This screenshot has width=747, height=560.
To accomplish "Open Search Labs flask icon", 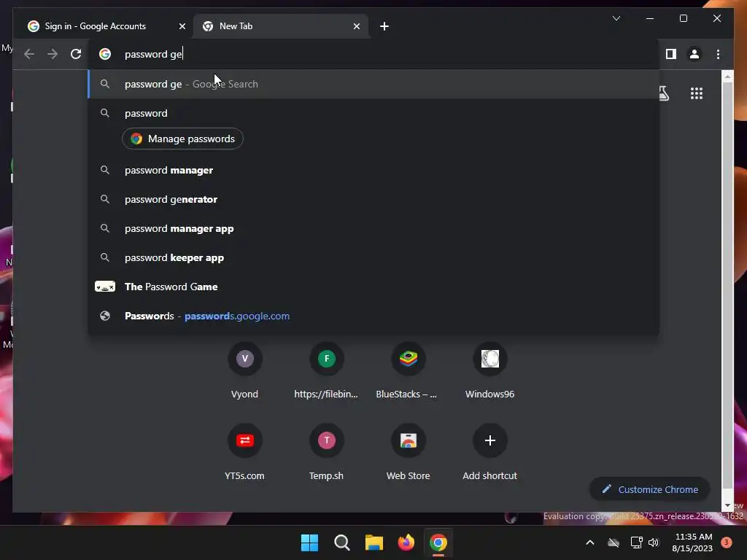I will pyautogui.click(x=664, y=93).
